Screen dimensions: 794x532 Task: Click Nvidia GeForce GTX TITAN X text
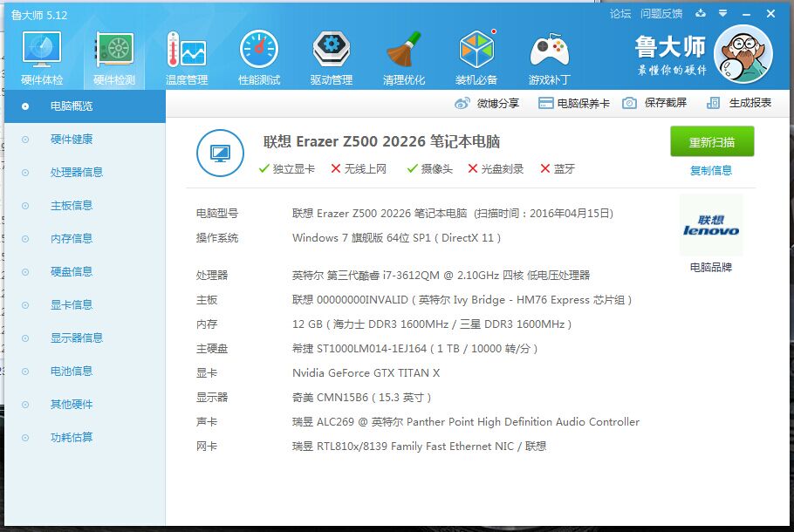pos(366,373)
